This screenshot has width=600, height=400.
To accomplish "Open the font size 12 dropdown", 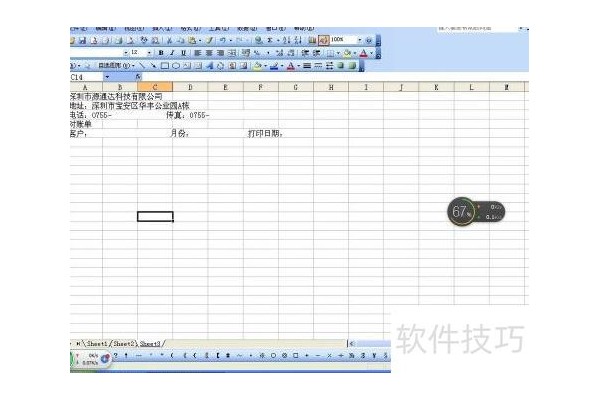I will point(149,53).
